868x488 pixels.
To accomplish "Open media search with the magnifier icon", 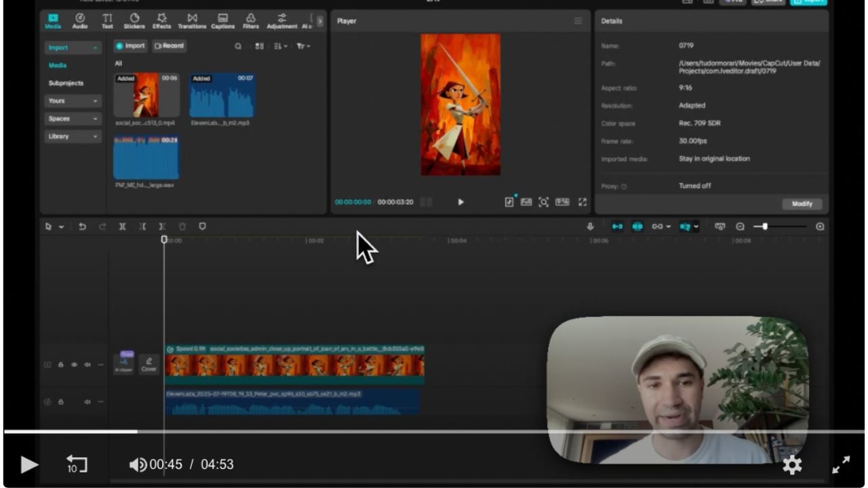I will pyautogui.click(x=238, y=46).
